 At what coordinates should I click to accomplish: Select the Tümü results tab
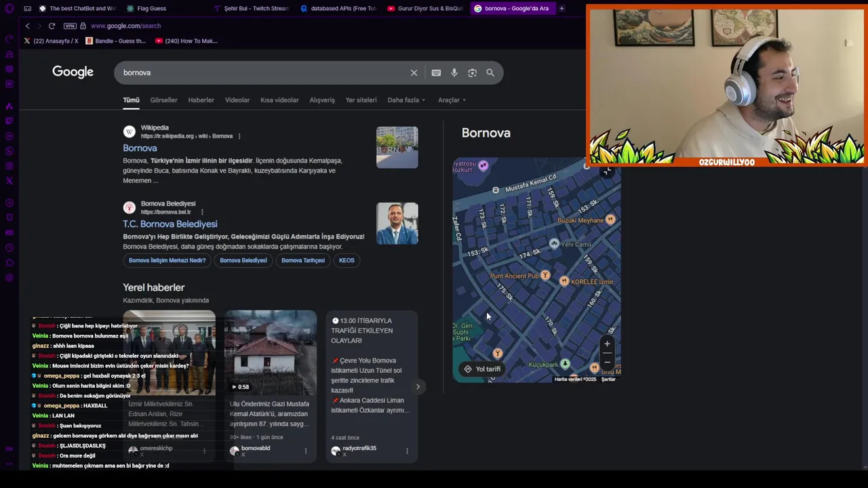point(131,100)
